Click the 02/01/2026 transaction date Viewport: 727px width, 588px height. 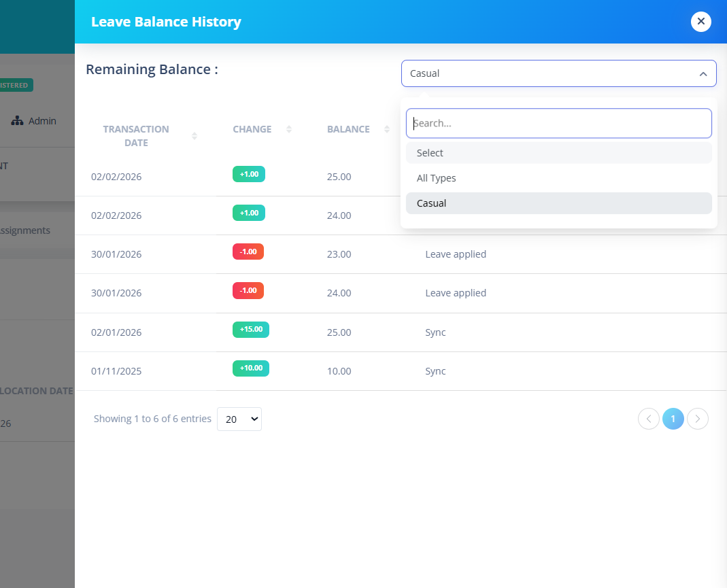click(116, 332)
